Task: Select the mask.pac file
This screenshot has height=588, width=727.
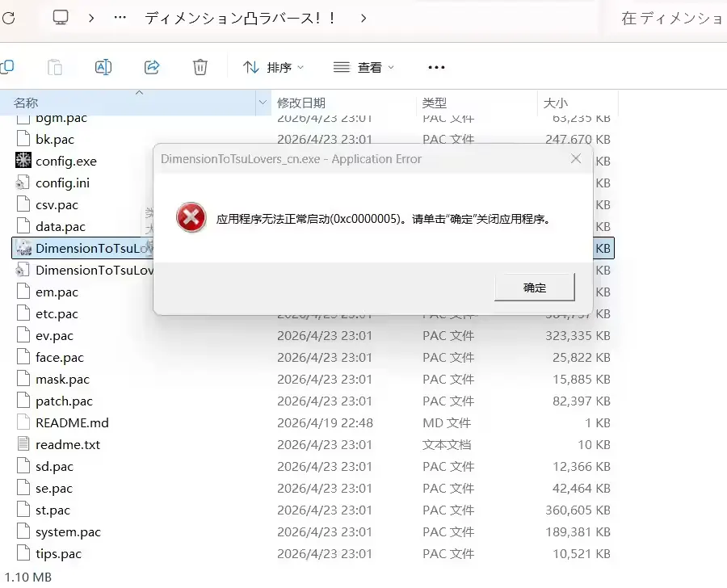Action: click(x=62, y=380)
